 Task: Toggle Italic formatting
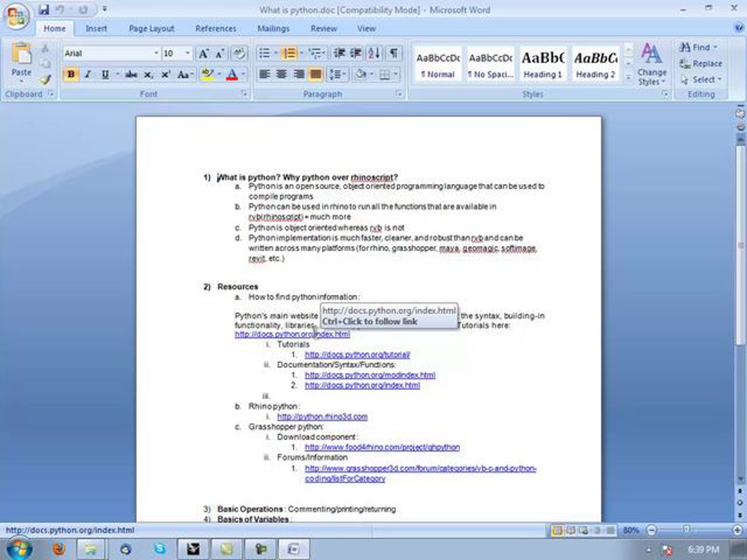pos(88,74)
